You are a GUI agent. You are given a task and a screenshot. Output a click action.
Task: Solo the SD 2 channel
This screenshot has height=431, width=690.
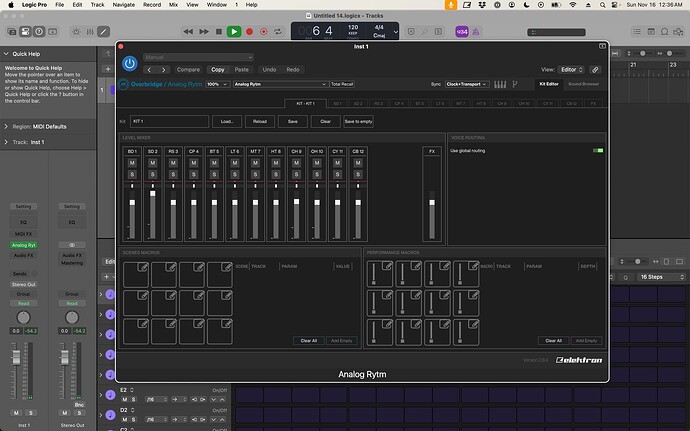[153, 175]
